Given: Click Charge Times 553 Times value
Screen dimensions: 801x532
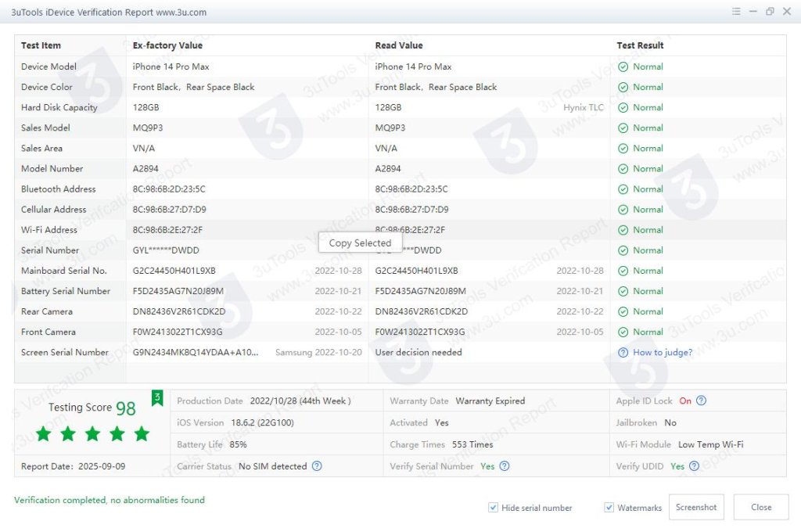Looking at the screenshot, I should coord(472,444).
